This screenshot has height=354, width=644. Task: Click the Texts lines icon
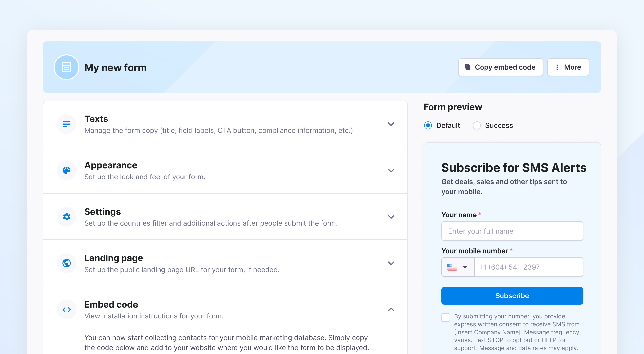click(67, 124)
